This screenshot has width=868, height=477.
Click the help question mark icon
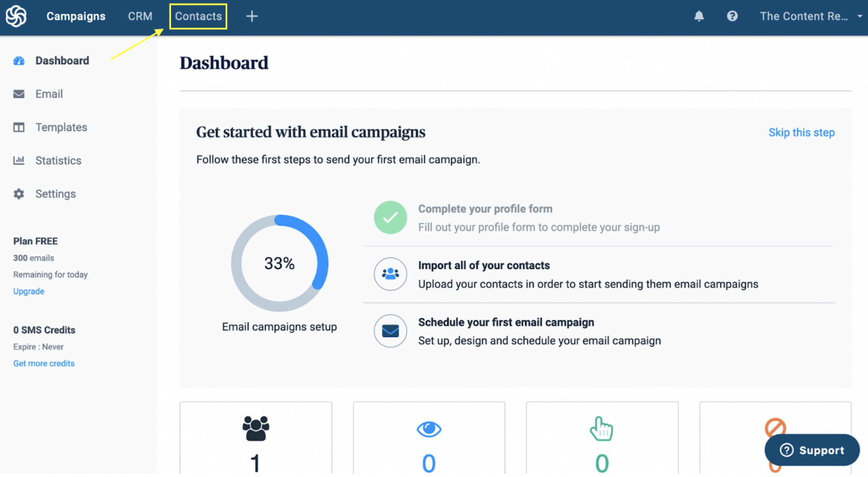tap(732, 16)
